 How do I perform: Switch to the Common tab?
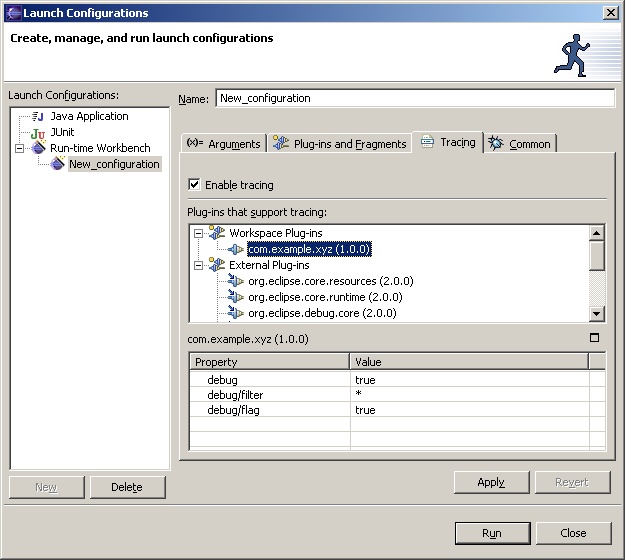(x=520, y=143)
